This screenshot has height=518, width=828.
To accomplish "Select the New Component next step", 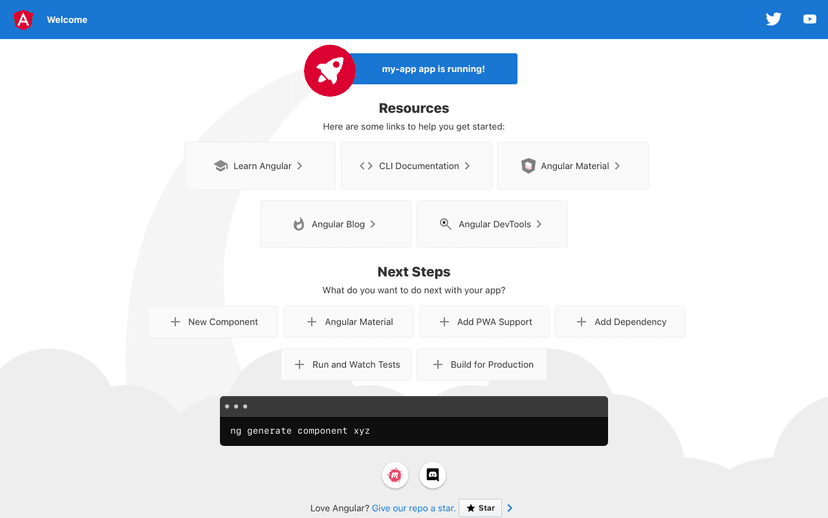I will pyautogui.click(x=213, y=322).
